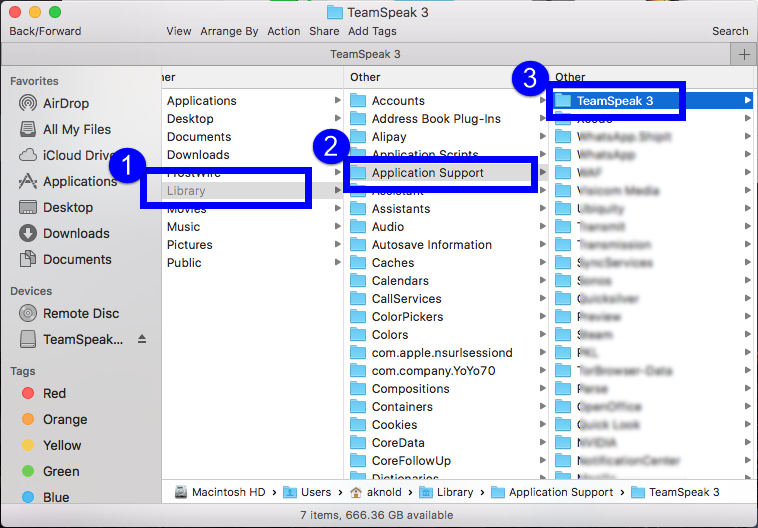
Task: Select the Music folder in first column
Action: tap(252, 227)
